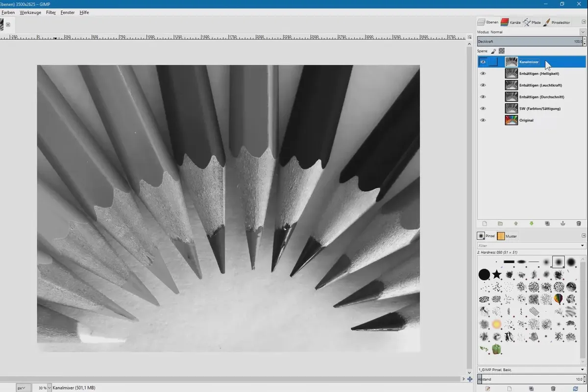Toggle visibility of Entsättigen (Durchschnitt) layer
The image size is (588, 392).
coord(483,97)
